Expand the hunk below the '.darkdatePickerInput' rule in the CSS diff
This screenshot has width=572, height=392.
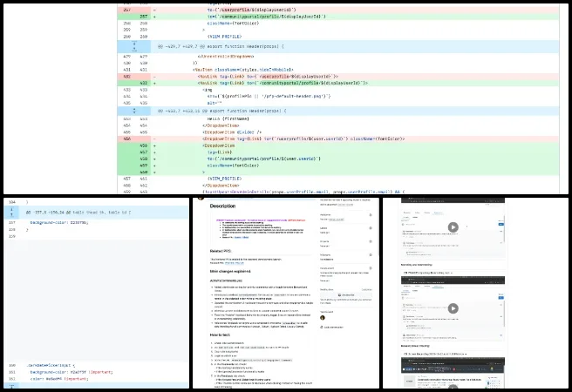pos(11,385)
